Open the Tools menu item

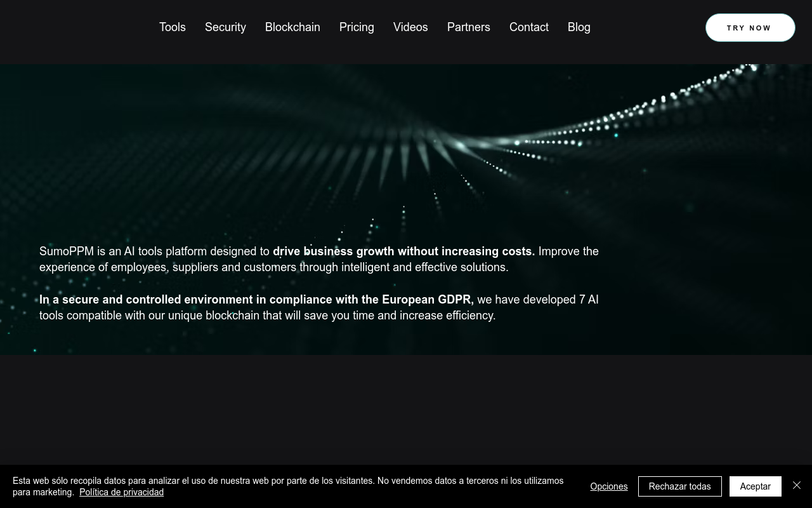(x=173, y=27)
